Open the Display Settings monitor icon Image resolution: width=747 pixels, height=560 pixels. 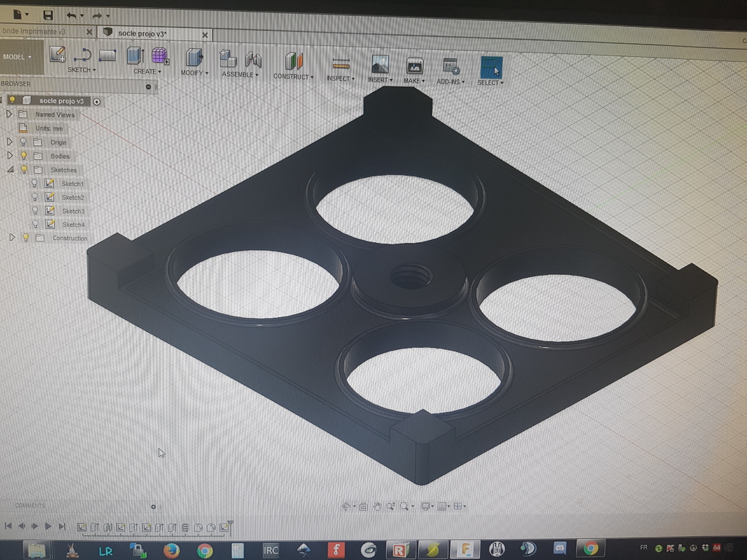click(425, 506)
